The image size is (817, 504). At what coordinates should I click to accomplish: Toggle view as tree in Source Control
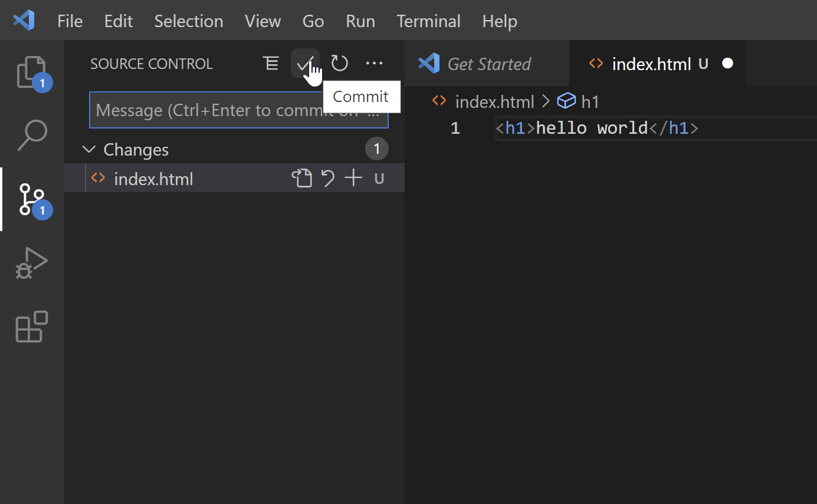pyautogui.click(x=271, y=64)
